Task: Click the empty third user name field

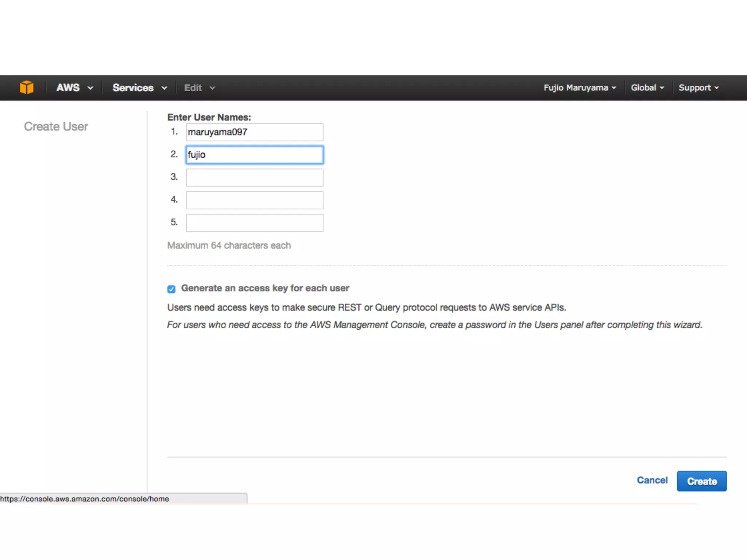Action: click(x=254, y=178)
